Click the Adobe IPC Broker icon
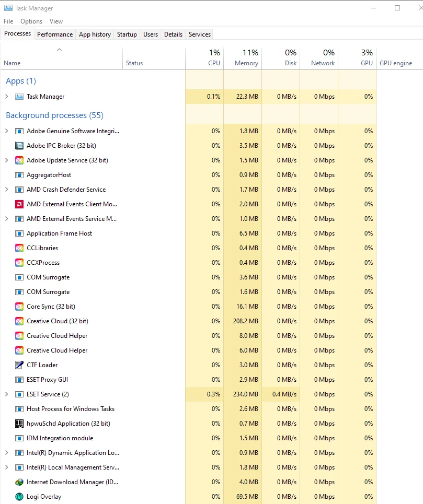Viewport: 423px width, 504px height. coord(19,146)
